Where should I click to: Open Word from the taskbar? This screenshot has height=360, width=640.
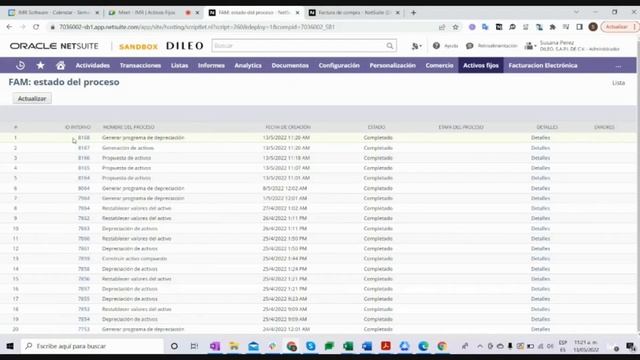[367, 346]
